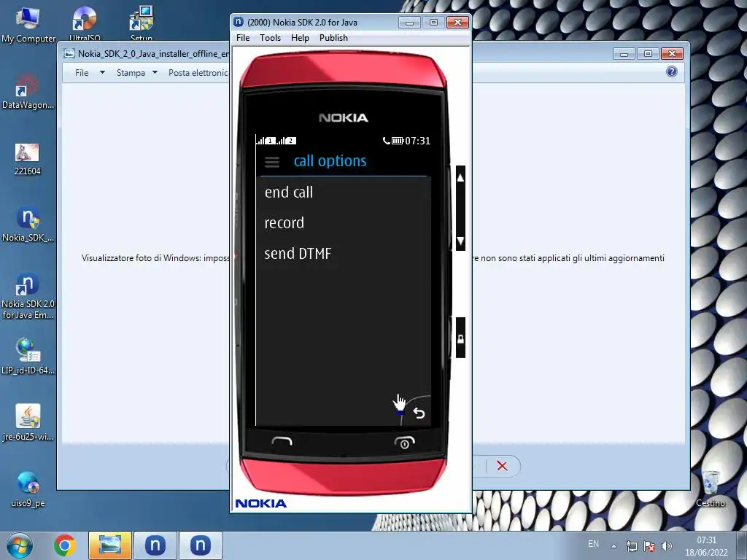Tap the 07:31 clock on the phone screen
The height and width of the screenshot is (560, 747).
click(418, 141)
